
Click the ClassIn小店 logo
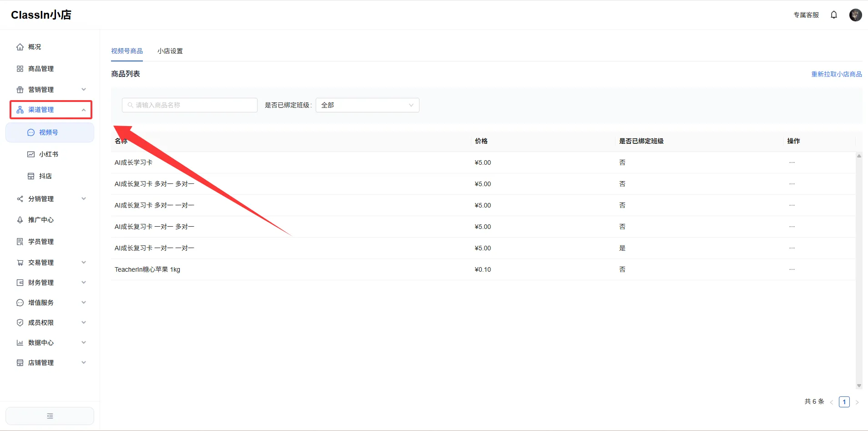[x=41, y=15]
